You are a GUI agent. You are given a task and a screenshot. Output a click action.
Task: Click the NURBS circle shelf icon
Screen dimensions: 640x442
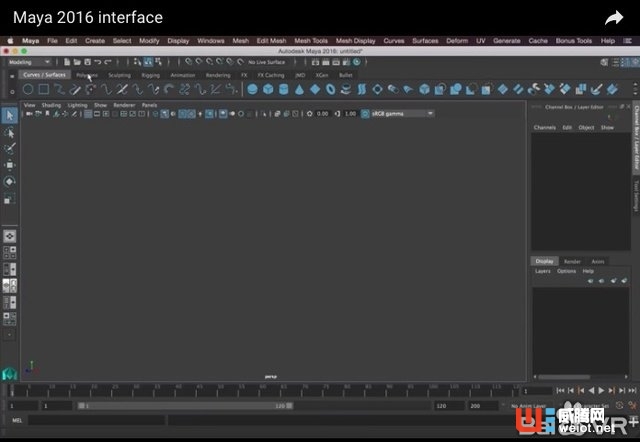coord(28,89)
